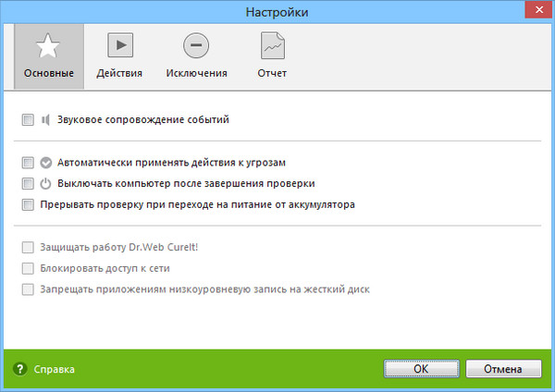This screenshot has width=555, height=392.
Task: Switch to the Действия tab label
Action: [119, 73]
